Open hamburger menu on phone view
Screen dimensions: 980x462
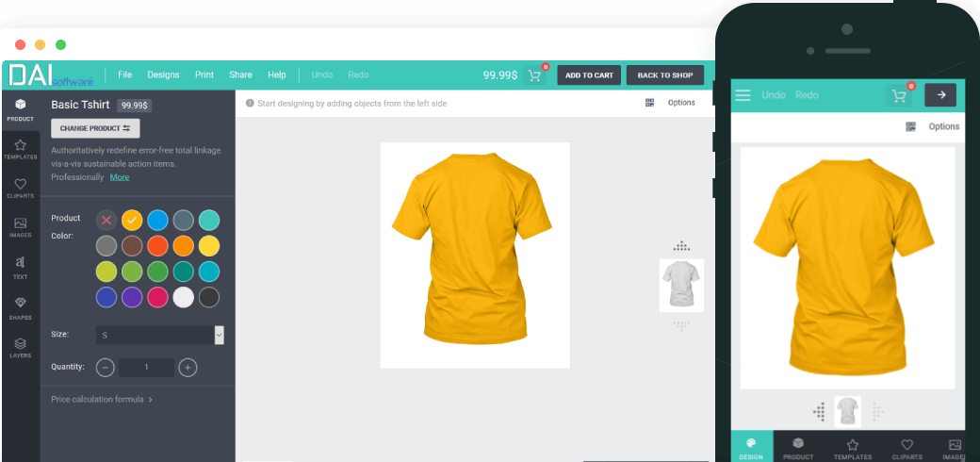pyautogui.click(x=743, y=95)
